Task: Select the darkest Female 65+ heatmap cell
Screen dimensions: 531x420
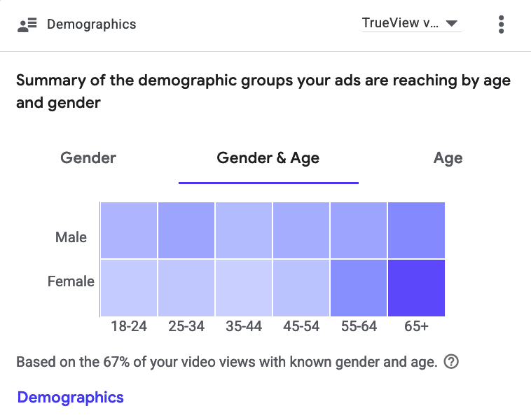Action: (416, 288)
